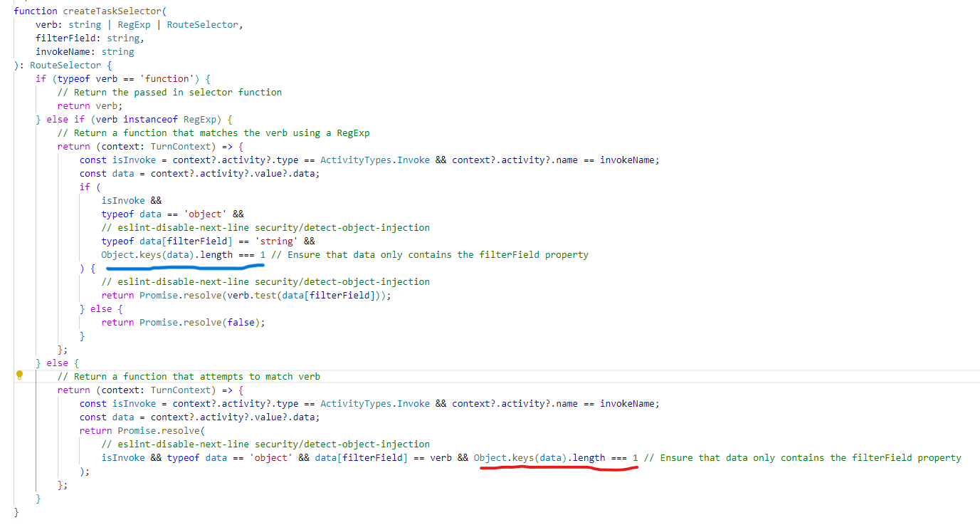
Task: Click the ActivityTypes.Invoke reference
Action: 356,160
